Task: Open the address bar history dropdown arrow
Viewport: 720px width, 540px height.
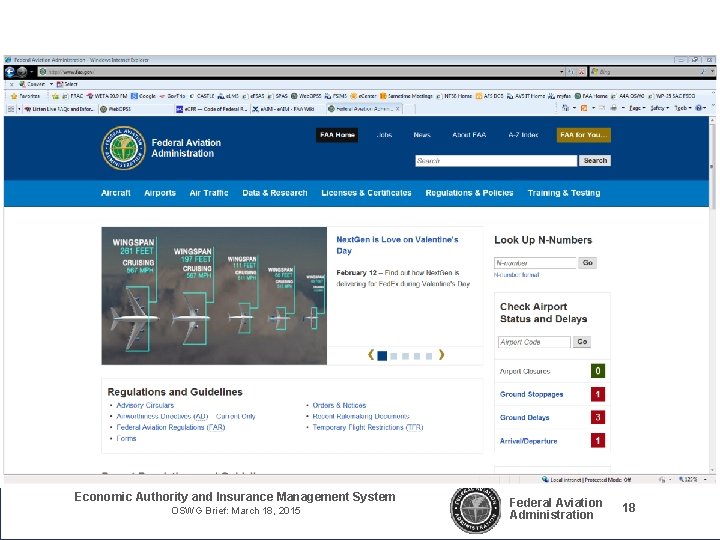Action: (x=562, y=72)
